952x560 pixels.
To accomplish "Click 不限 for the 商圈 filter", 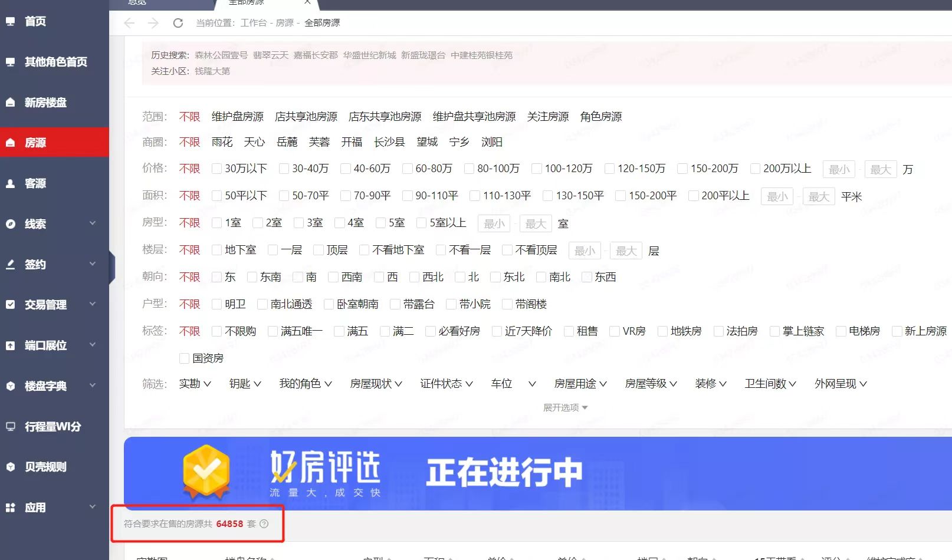I will pyautogui.click(x=189, y=141).
